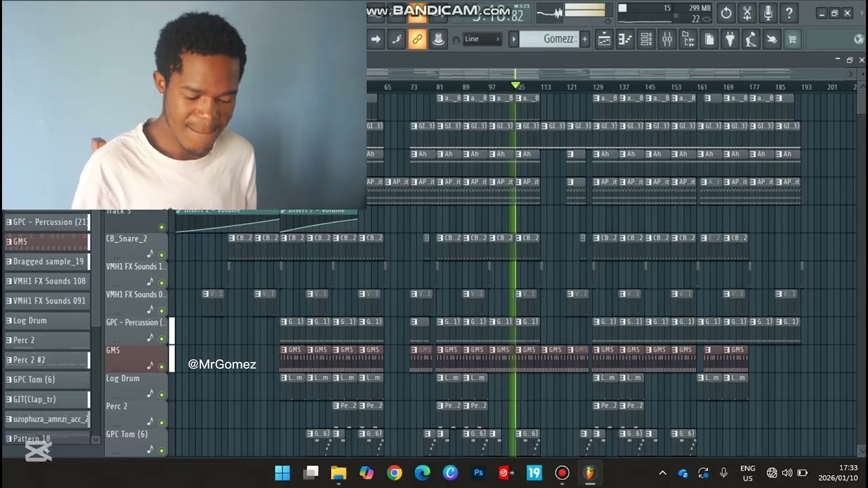Open the Gomezz pattern name selector

(x=549, y=39)
